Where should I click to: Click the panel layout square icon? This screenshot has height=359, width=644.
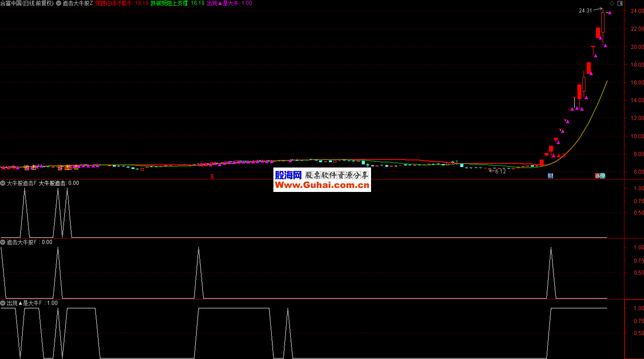[620, 3]
